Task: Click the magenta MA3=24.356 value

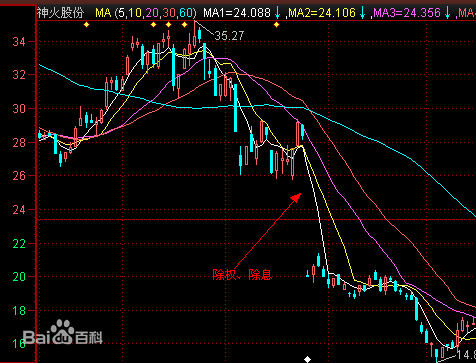Action: (407, 13)
